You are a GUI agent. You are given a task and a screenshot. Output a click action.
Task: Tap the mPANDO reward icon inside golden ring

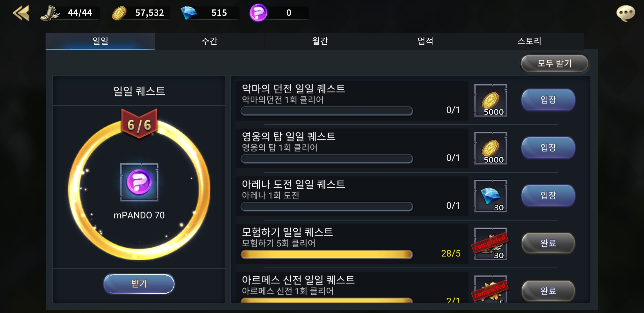(139, 182)
